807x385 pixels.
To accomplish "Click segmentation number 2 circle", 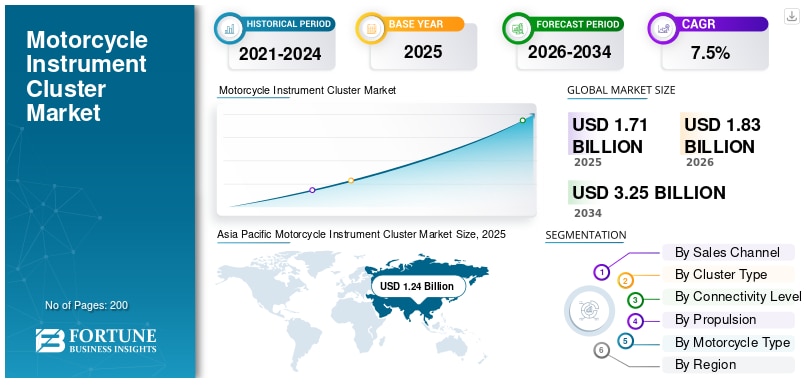I will 625,281.
